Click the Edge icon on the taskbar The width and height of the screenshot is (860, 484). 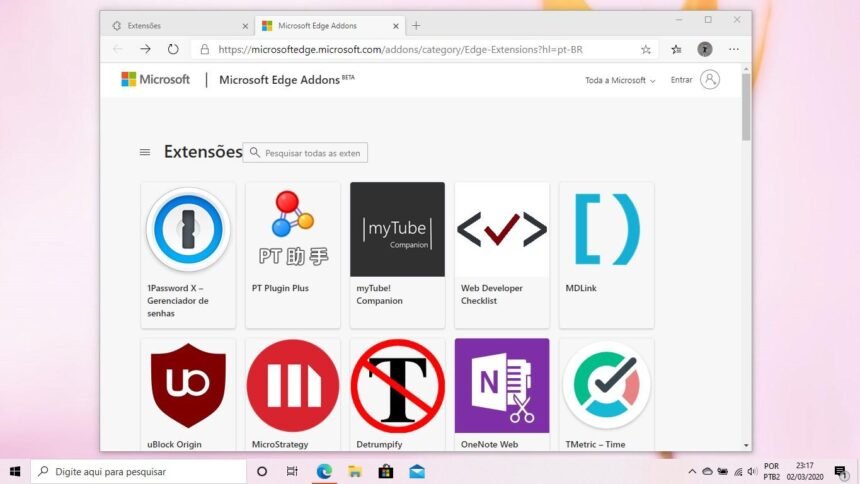(x=324, y=471)
